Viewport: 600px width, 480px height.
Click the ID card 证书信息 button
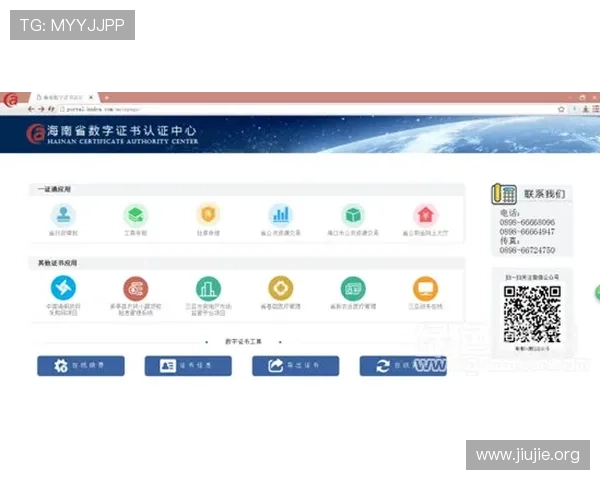click(x=188, y=366)
